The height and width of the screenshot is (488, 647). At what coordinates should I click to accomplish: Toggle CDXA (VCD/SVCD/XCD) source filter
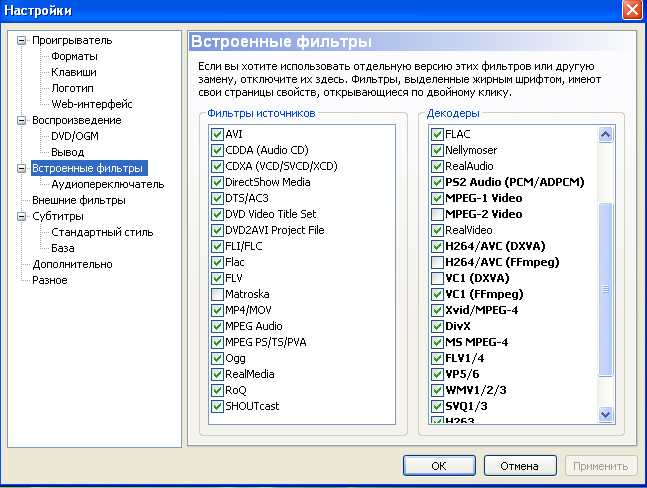pyautogui.click(x=217, y=166)
